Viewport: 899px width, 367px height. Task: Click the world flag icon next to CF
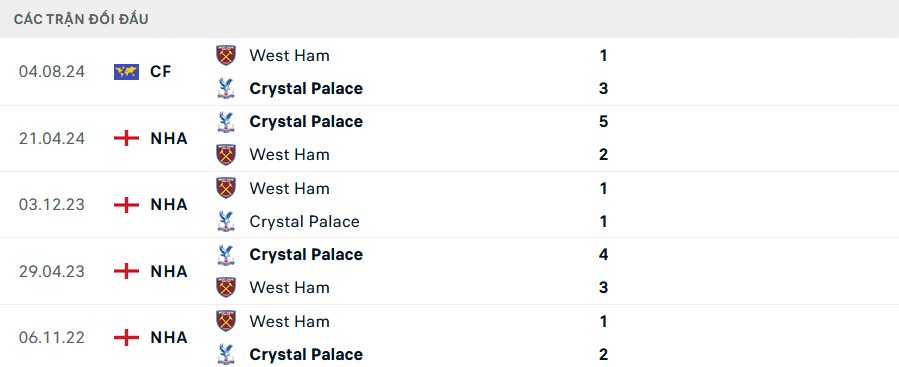click(126, 72)
